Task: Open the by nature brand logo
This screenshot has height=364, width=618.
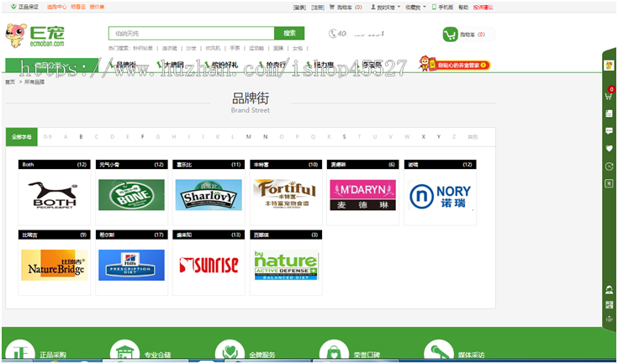Action: point(286,266)
